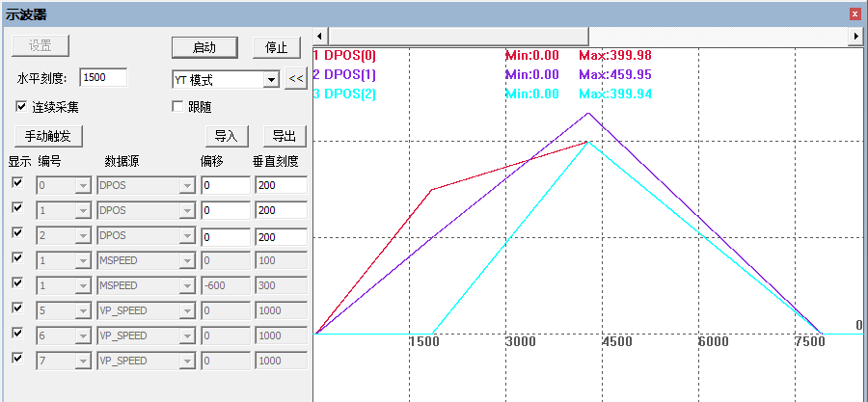Click the 导入 import button
The height and width of the screenshot is (402, 868).
(x=227, y=136)
